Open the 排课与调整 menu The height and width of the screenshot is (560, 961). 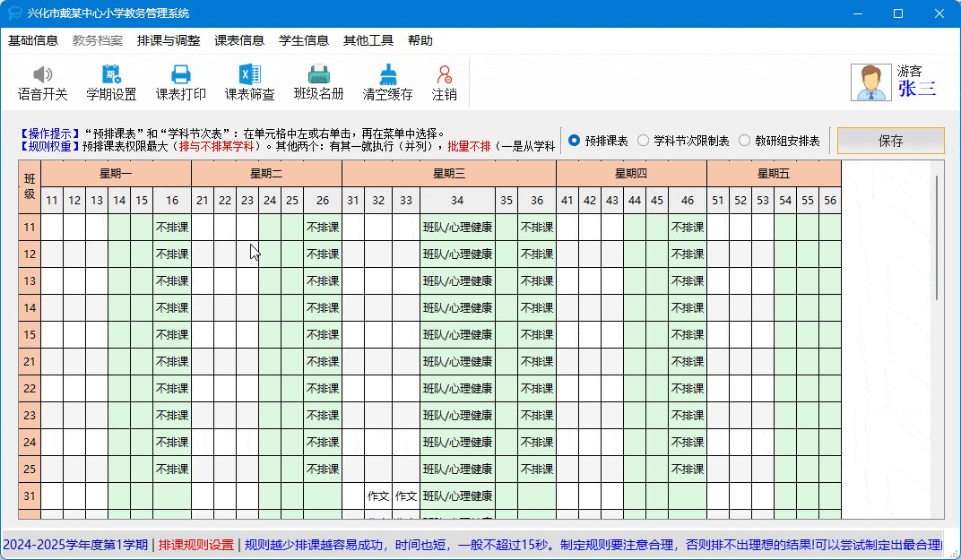pos(169,40)
